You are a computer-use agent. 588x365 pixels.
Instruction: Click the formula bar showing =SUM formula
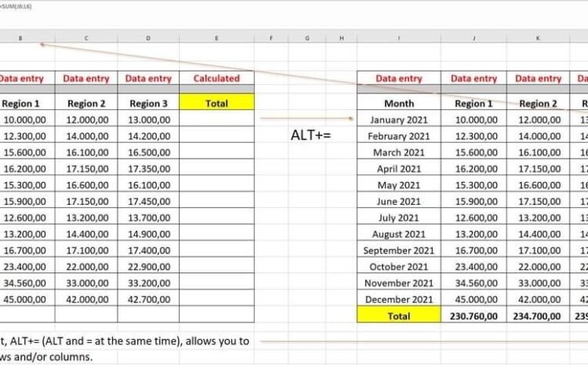tap(16, 6)
